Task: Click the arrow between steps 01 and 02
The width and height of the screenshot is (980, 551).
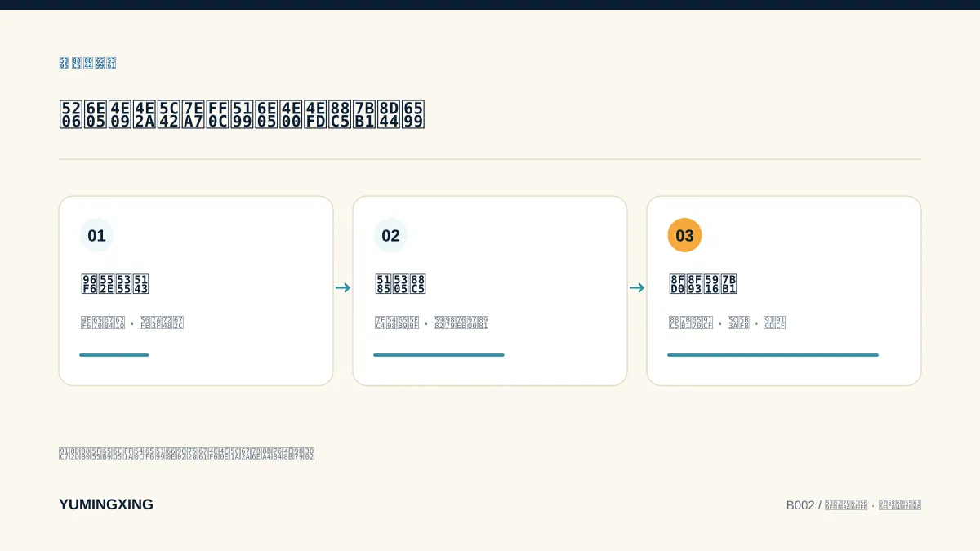Action: tap(343, 287)
